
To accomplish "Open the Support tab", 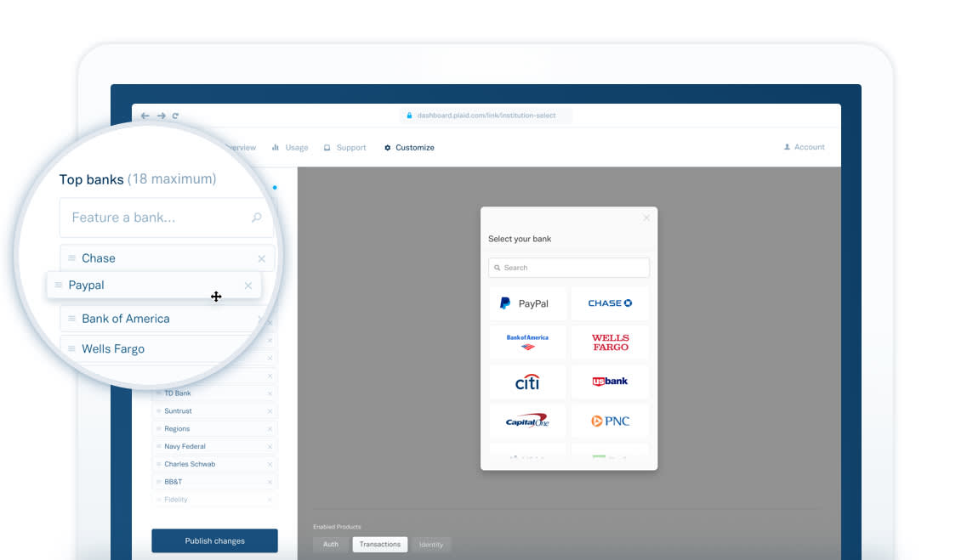I will [x=344, y=148].
